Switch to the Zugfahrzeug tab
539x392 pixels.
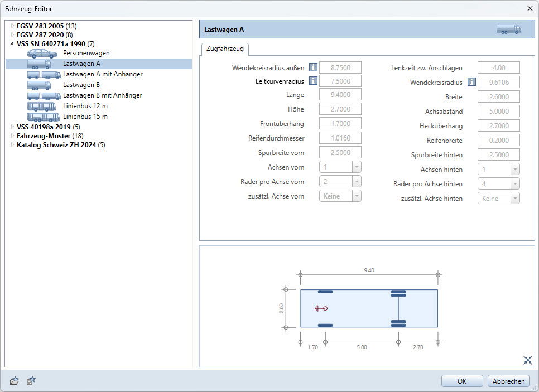tap(225, 49)
